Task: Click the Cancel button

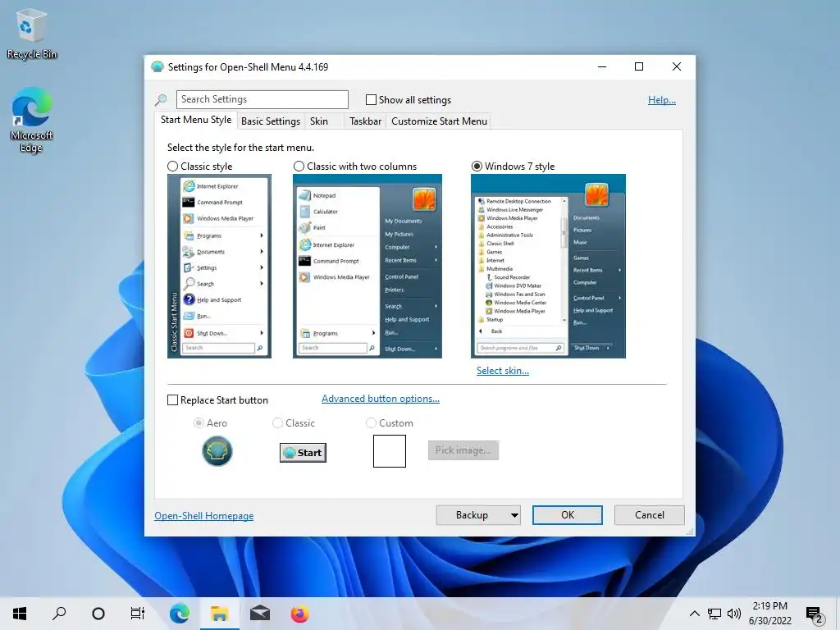Action: point(650,515)
